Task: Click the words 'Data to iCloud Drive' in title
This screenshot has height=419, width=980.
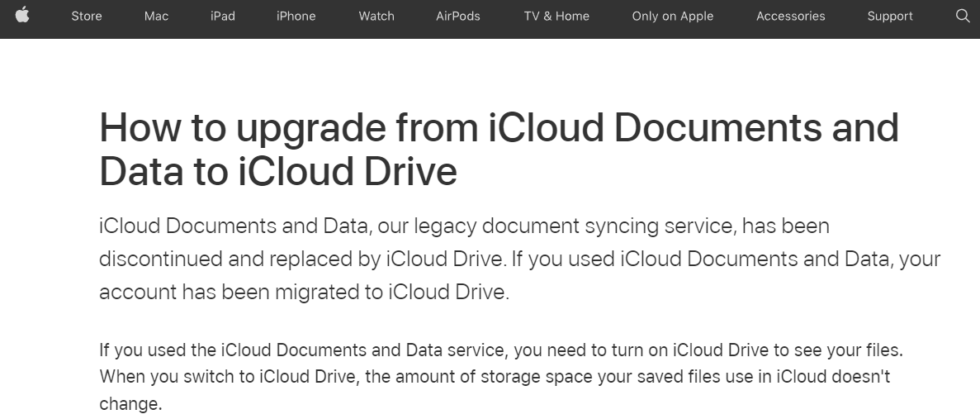Action: (278, 171)
